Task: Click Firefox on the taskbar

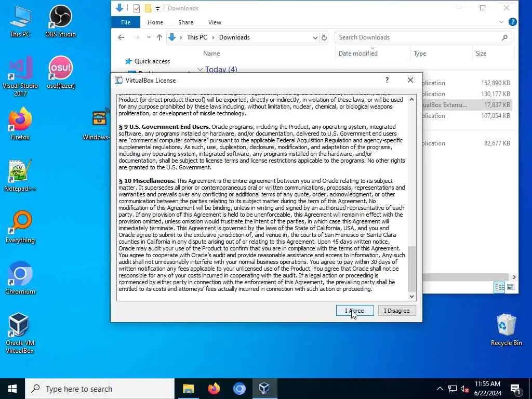Action: (x=214, y=389)
